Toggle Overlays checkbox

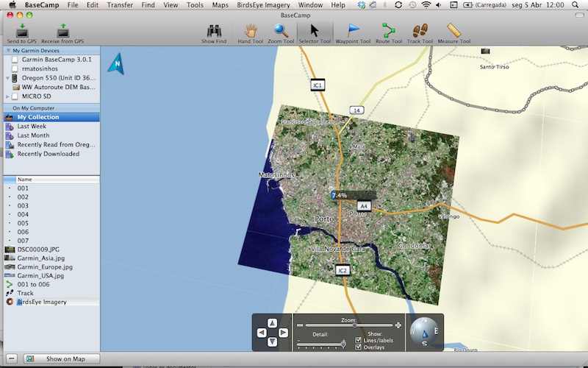coord(358,347)
